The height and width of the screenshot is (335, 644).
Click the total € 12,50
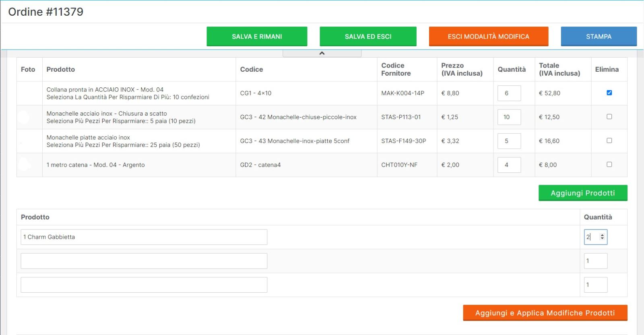pos(549,117)
